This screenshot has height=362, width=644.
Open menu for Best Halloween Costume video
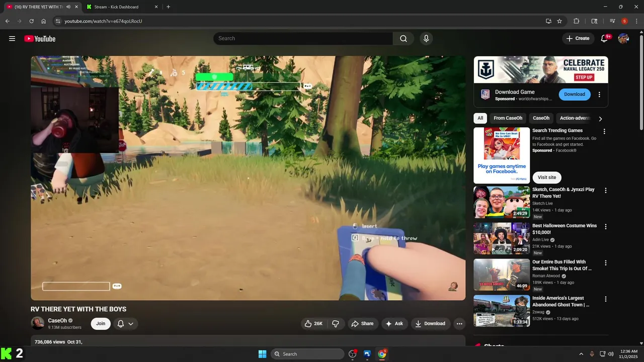pyautogui.click(x=606, y=227)
